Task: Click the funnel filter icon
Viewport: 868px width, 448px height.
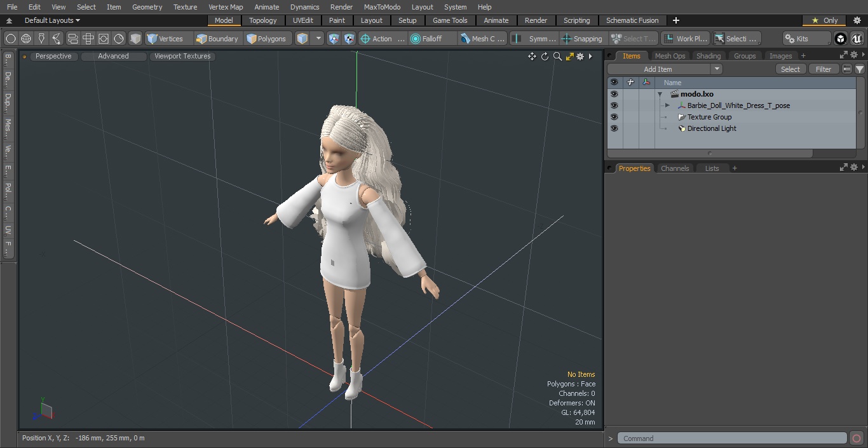Action: (x=860, y=69)
